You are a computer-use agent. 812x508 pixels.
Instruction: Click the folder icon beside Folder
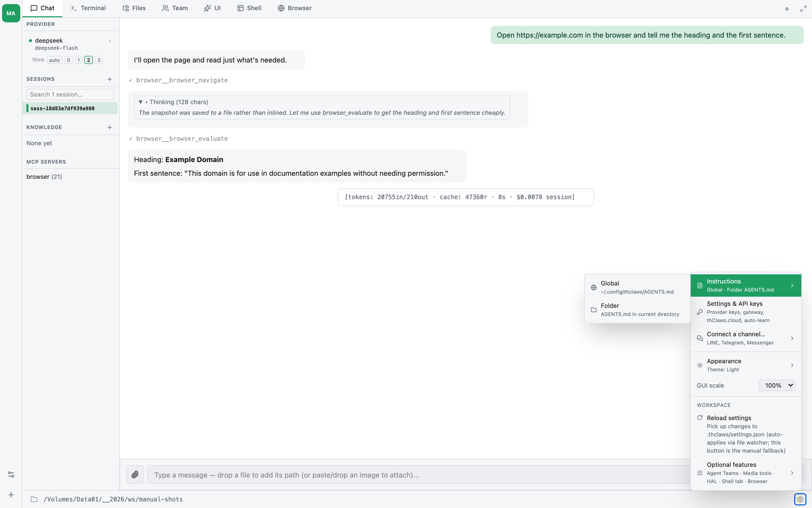point(594,310)
